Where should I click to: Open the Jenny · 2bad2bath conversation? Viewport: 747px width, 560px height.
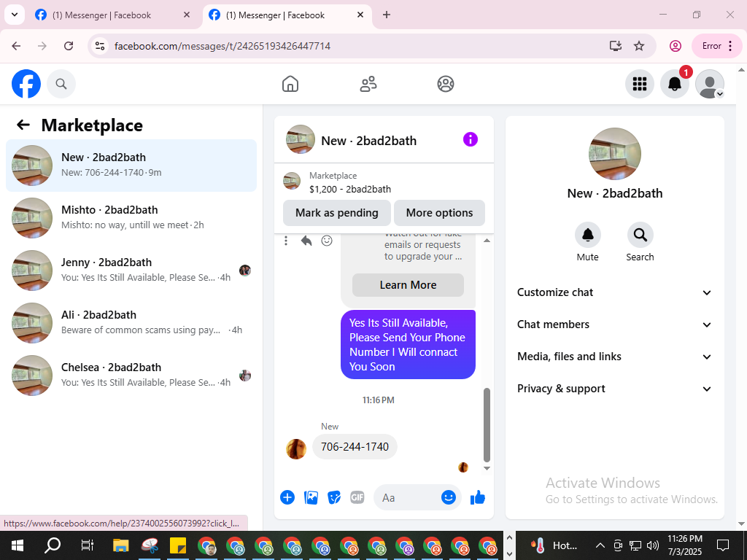[131, 270]
